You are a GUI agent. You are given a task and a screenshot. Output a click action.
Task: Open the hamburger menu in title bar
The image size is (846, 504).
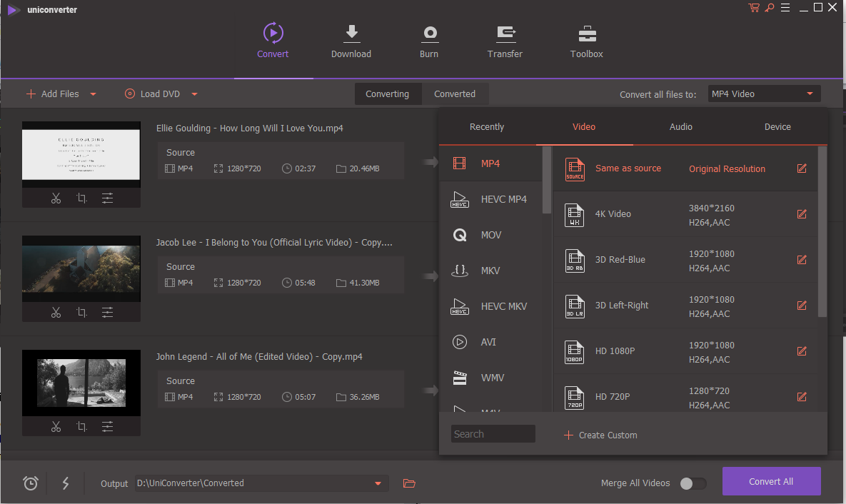785,8
